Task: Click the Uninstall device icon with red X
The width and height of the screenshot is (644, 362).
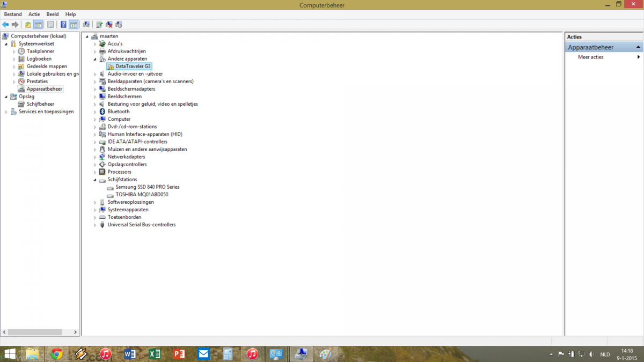Action: (109, 25)
